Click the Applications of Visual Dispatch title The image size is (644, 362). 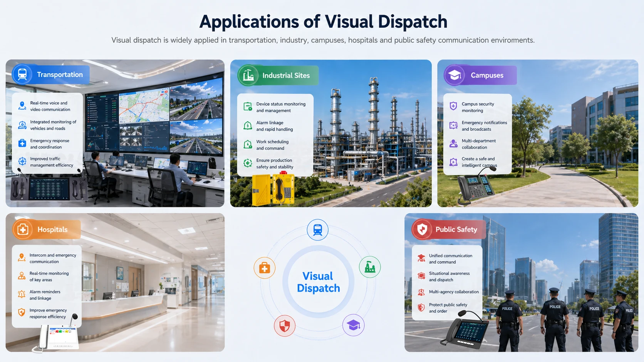[322, 22]
